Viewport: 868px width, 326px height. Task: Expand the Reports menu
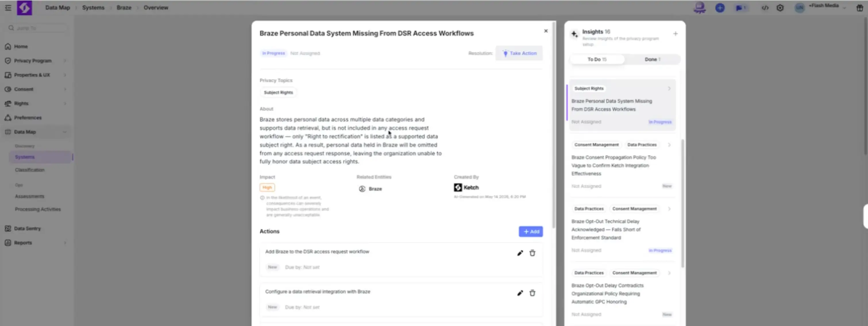tap(65, 243)
